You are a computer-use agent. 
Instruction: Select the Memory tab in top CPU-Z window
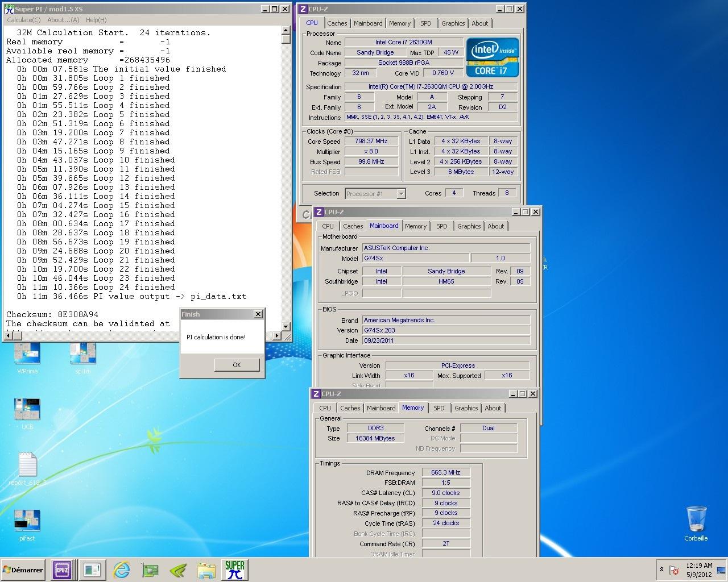[400, 23]
